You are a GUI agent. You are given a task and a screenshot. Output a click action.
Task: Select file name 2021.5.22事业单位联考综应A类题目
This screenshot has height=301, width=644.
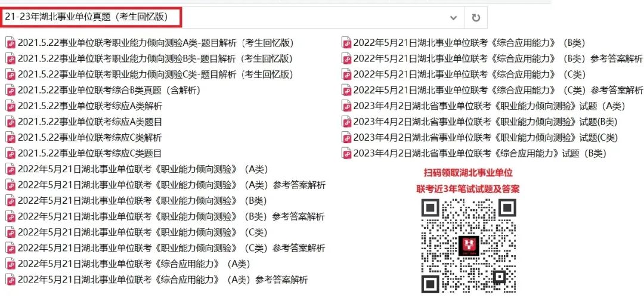(x=90, y=122)
